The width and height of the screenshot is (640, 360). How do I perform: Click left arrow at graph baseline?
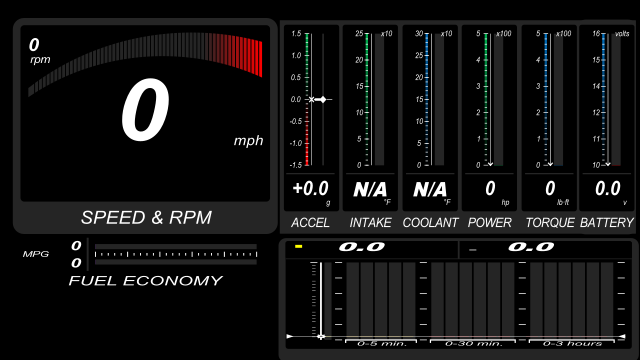(x=289, y=336)
